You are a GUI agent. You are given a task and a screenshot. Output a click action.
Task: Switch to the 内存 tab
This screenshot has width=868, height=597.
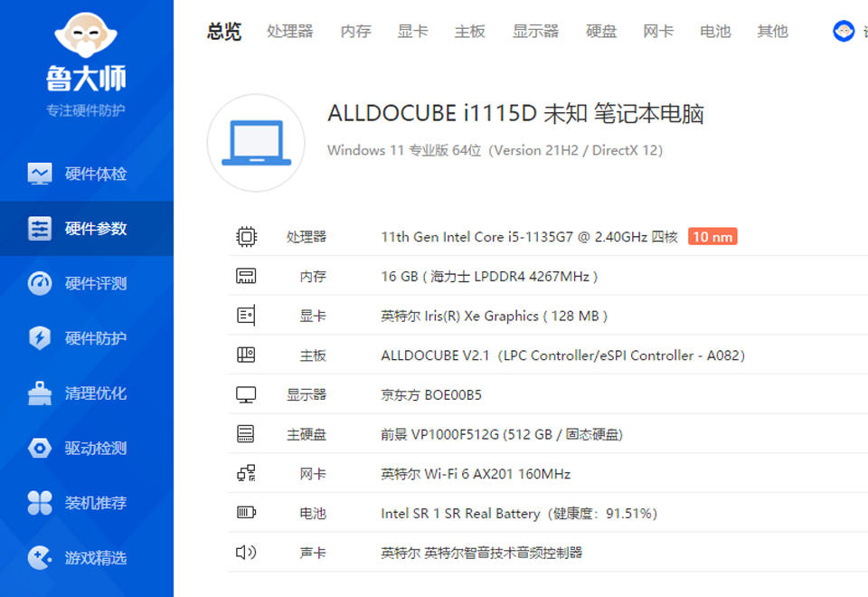click(x=356, y=32)
